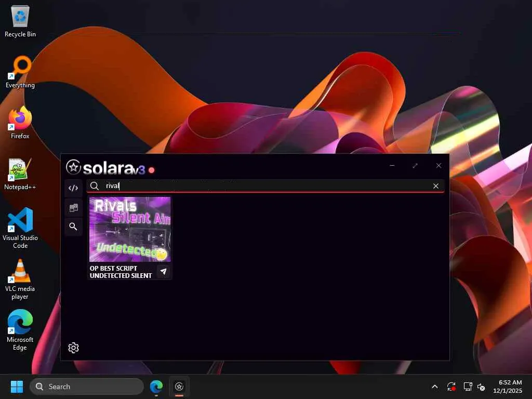Select the Microsoft Edge desktop shortcut
The width and height of the screenshot is (532, 399).
pyautogui.click(x=20, y=330)
